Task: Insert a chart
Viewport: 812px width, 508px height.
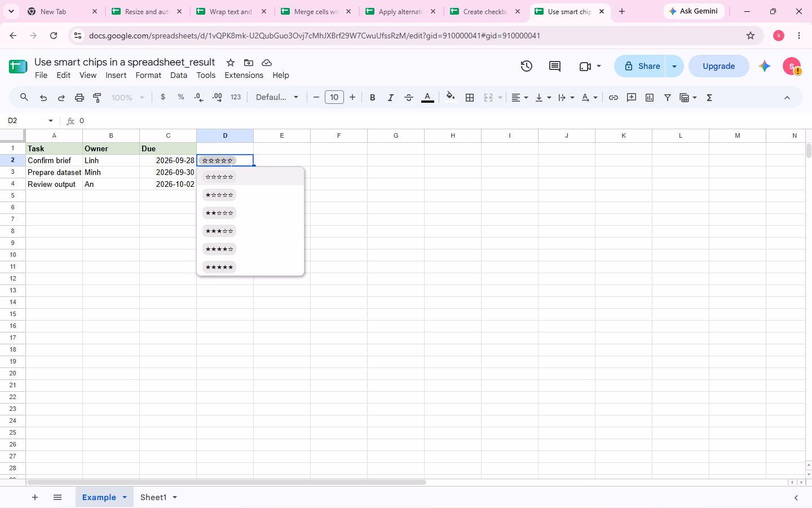Action: point(650,98)
